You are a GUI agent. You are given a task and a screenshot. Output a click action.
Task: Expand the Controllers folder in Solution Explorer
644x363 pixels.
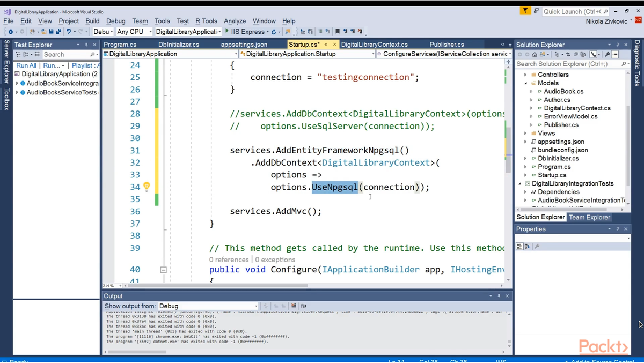click(526, 75)
